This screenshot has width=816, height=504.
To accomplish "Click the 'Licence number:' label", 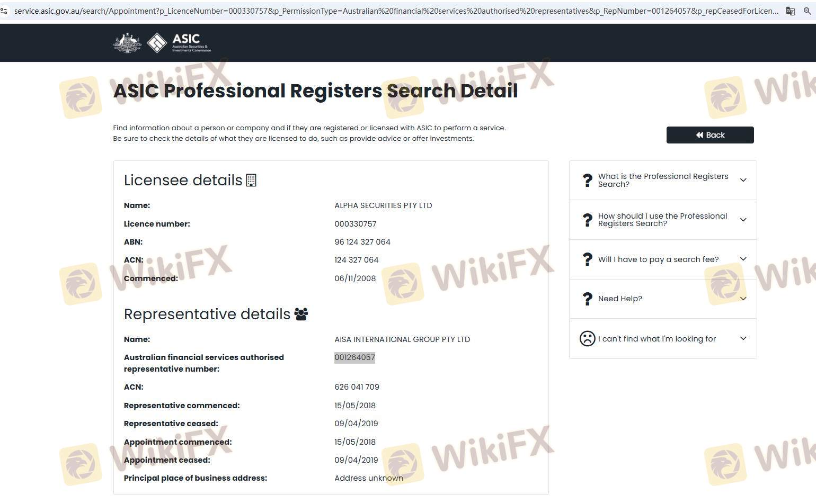I will tap(157, 224).
